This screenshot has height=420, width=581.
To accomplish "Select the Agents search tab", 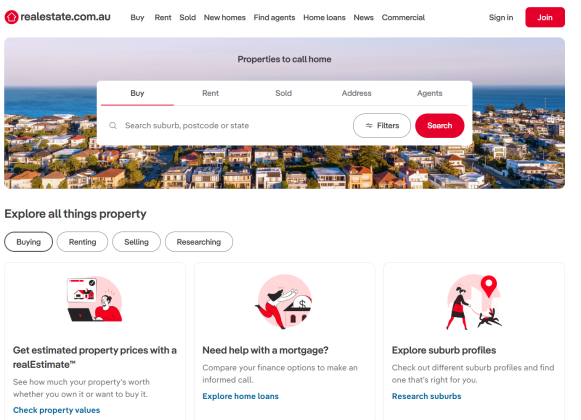I will coord(429,93).
